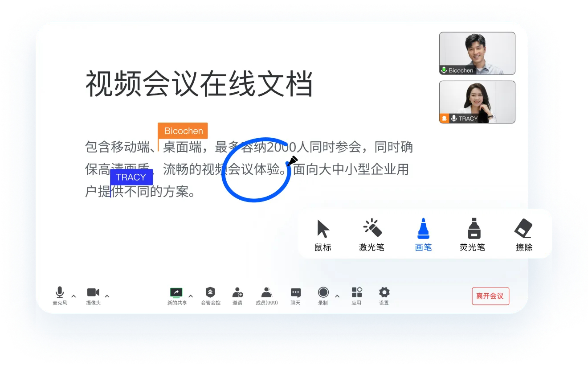The image size is (588, 378).
Task: Open the 应用 apps panel
Action: [x=356, y=293]
